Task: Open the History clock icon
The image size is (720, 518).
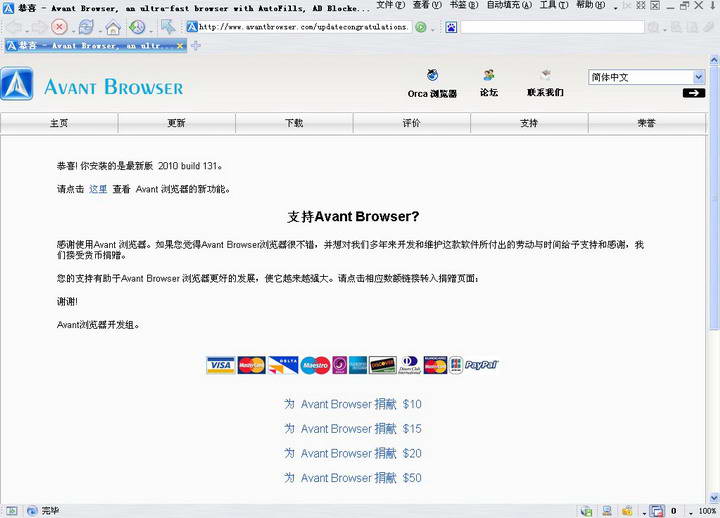Action: pyautogui.click(x=137, y=27)
